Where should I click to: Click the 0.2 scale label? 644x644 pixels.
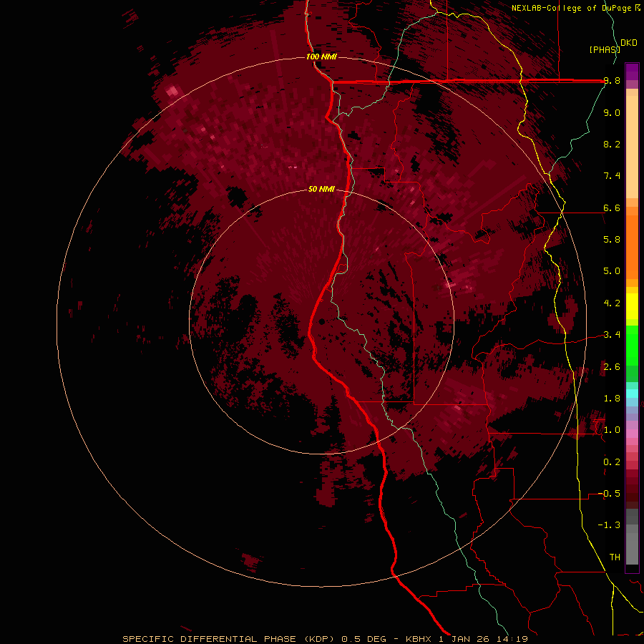click(612, 462)
